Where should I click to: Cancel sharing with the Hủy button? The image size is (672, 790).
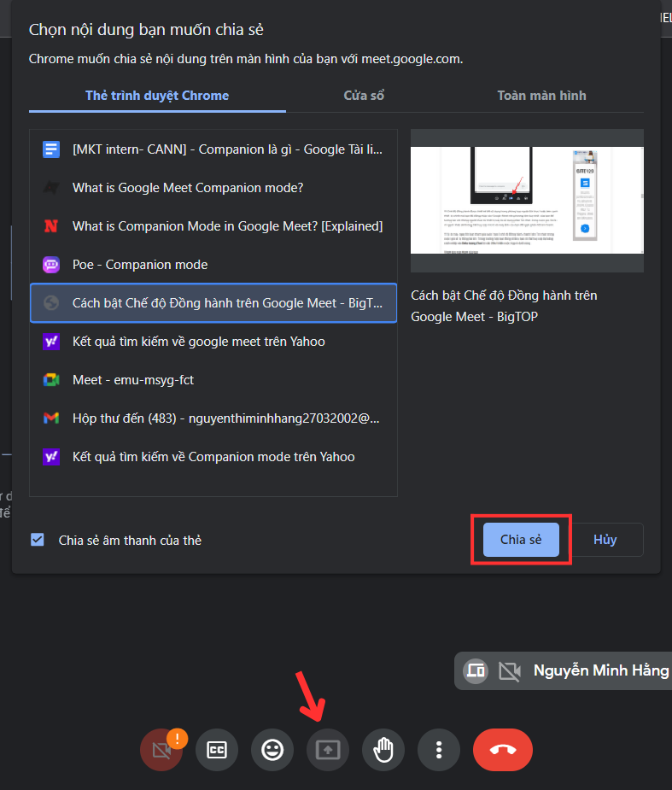[605, 540]
